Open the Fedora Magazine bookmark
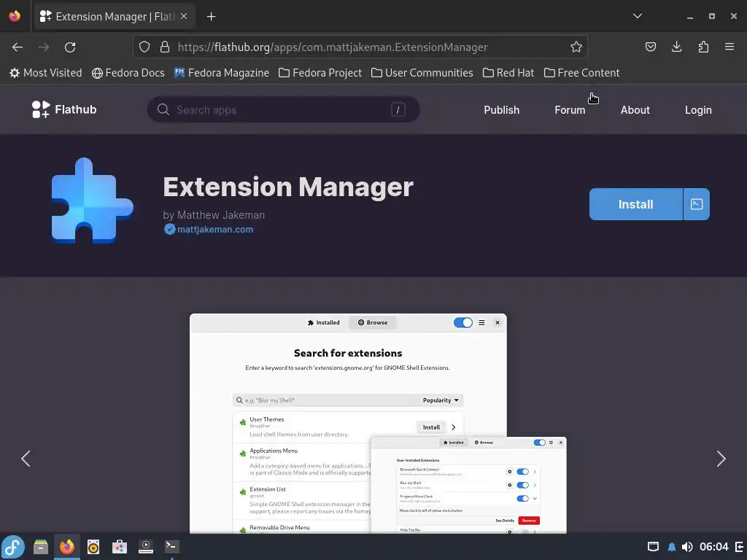747x560 pixels. pyautogui.click(x=222, y=73)
